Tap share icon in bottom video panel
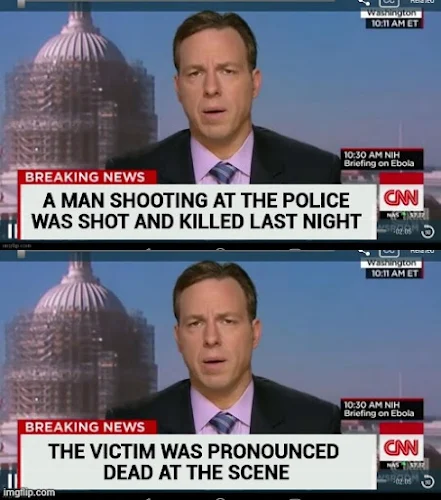441x500 pixels. [365, 252]
